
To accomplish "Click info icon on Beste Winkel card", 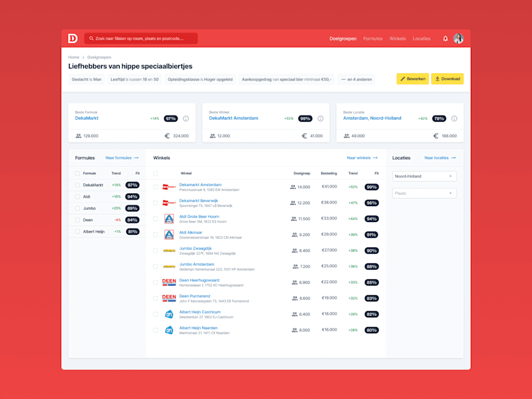I will pyautogui.click(x=321, y=118).
